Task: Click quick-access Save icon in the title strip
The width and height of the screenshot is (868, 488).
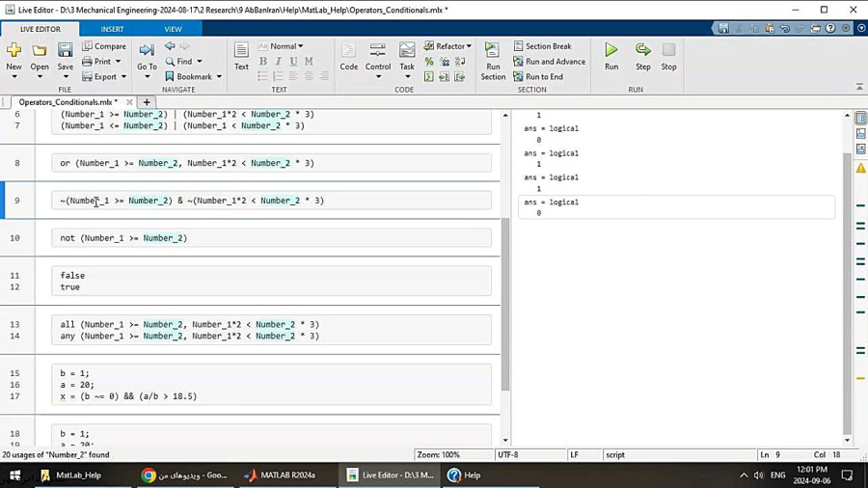Action: pos(723,28)
